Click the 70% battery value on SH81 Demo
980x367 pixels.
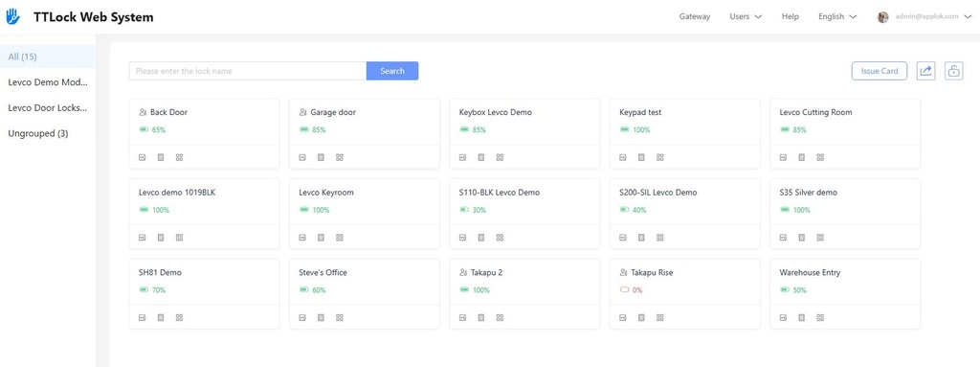(x=159, y=290)
